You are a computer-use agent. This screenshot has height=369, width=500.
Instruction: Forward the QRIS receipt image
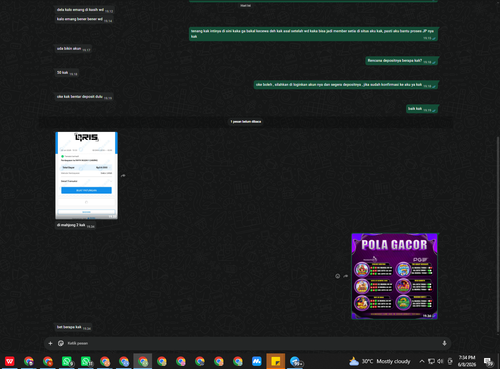[123, 175]
